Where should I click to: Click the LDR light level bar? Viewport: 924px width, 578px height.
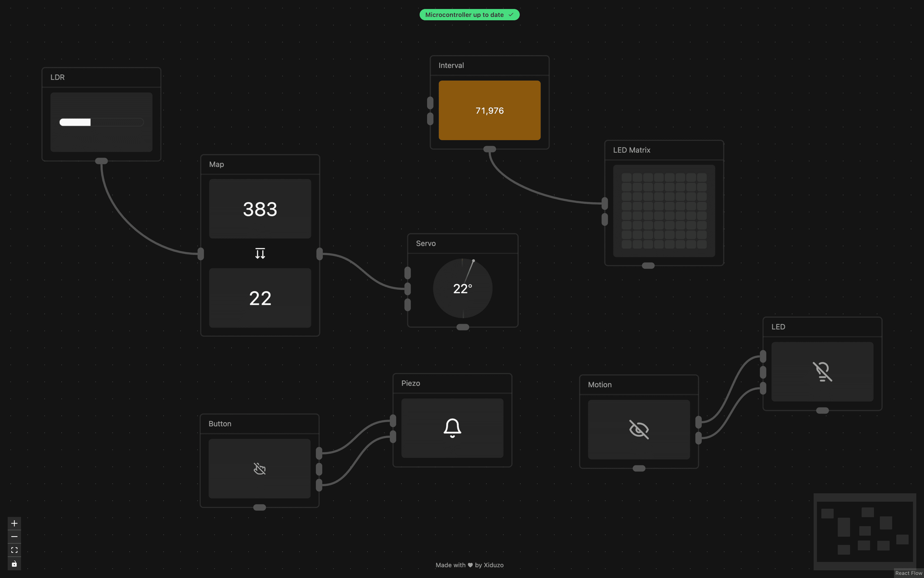(101, 122)
